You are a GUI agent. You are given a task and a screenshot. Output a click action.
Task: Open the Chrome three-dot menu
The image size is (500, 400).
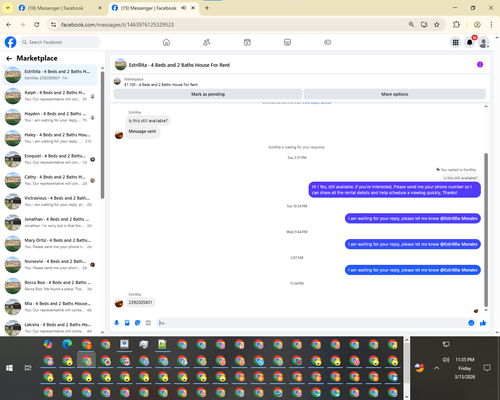click(491, 25)
